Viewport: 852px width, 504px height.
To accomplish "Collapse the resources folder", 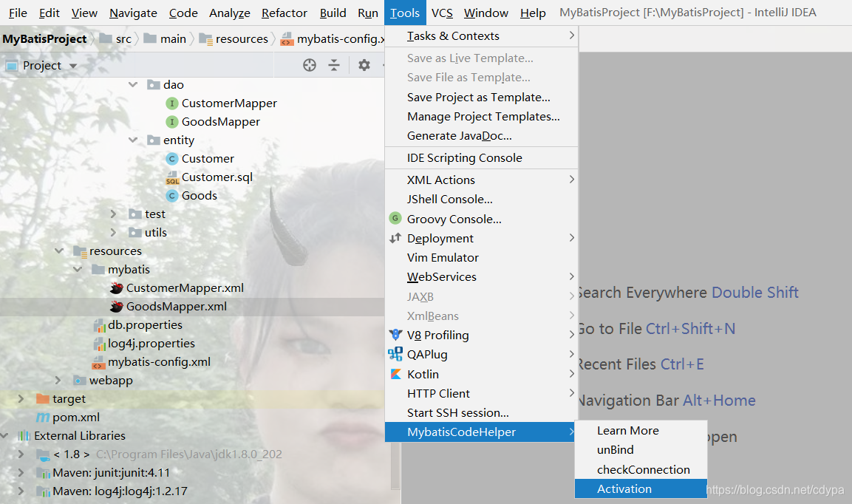I will (59, 251).
